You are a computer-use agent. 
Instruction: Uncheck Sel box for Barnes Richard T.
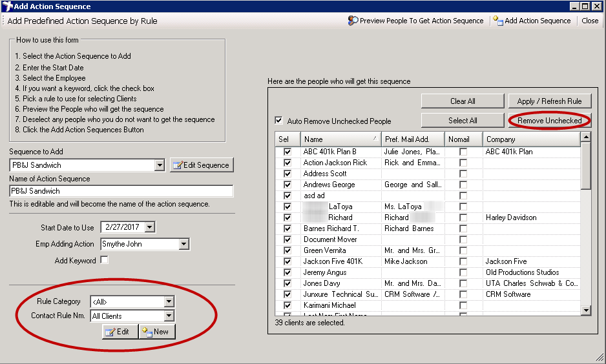pos(287,228)
